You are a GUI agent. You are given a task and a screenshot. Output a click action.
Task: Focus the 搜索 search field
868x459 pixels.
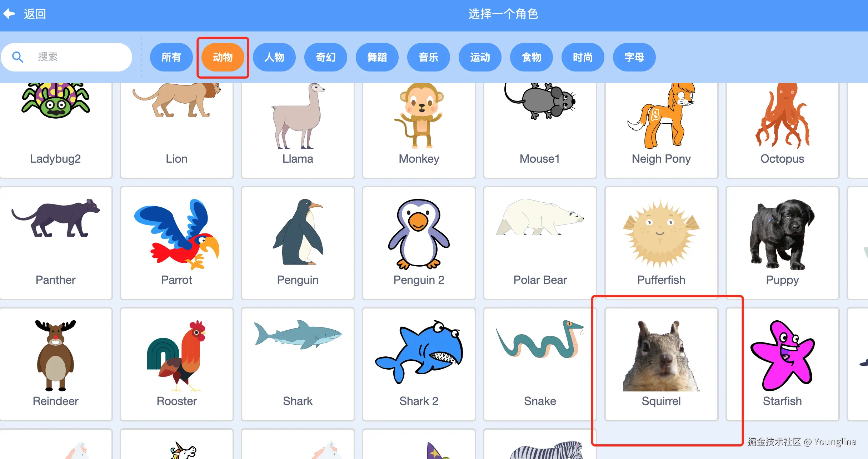(66, 57)
